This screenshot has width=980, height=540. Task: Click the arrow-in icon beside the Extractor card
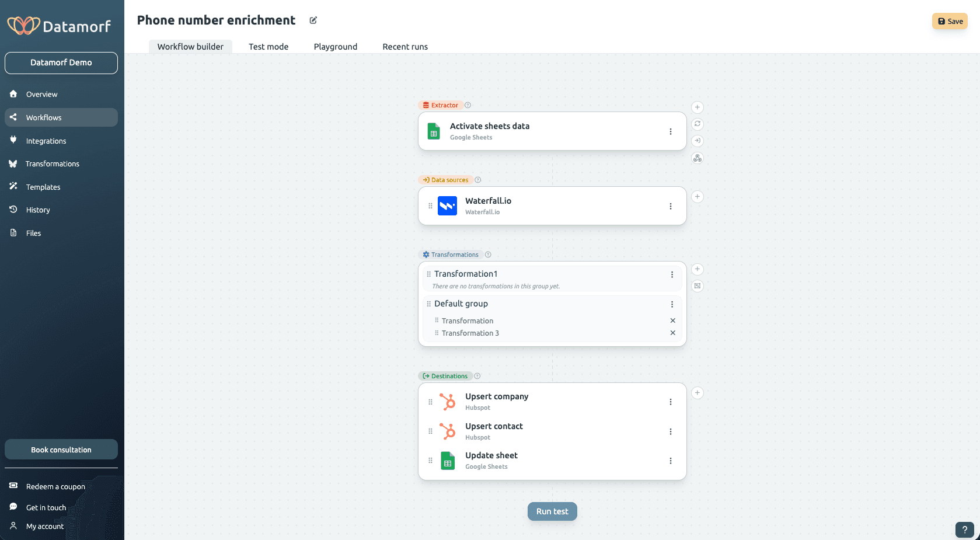tap(697, 141)
